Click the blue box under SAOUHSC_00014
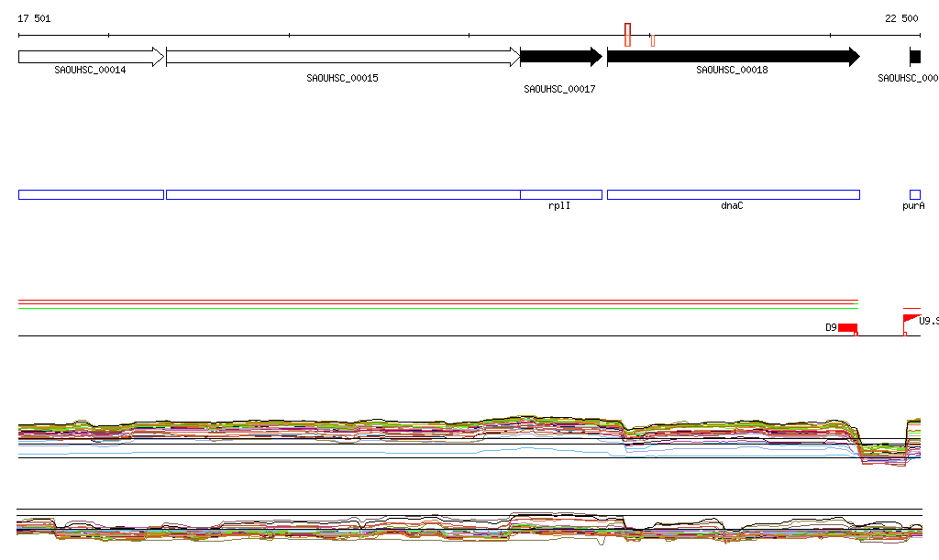 click(91, 194)
